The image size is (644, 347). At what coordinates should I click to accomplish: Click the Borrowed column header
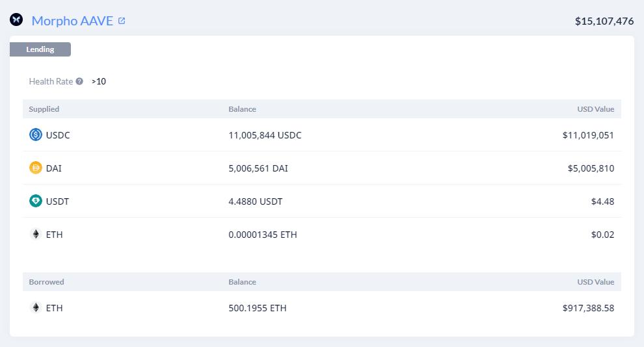(x=46, y=282)
